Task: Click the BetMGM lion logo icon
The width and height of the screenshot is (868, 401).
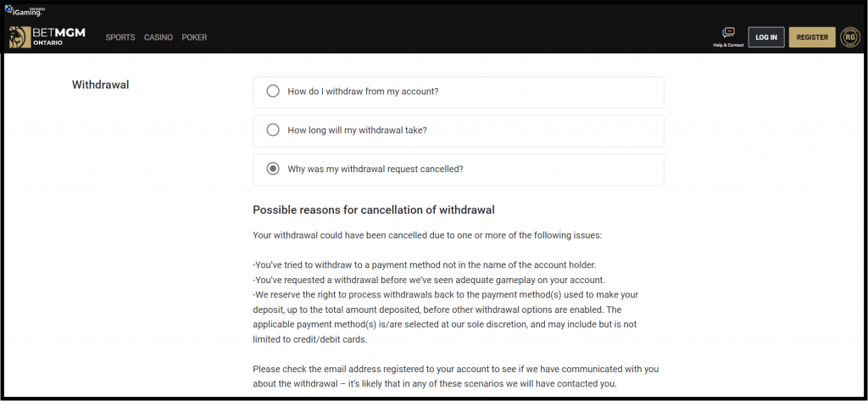Action: tap(20, 37)
